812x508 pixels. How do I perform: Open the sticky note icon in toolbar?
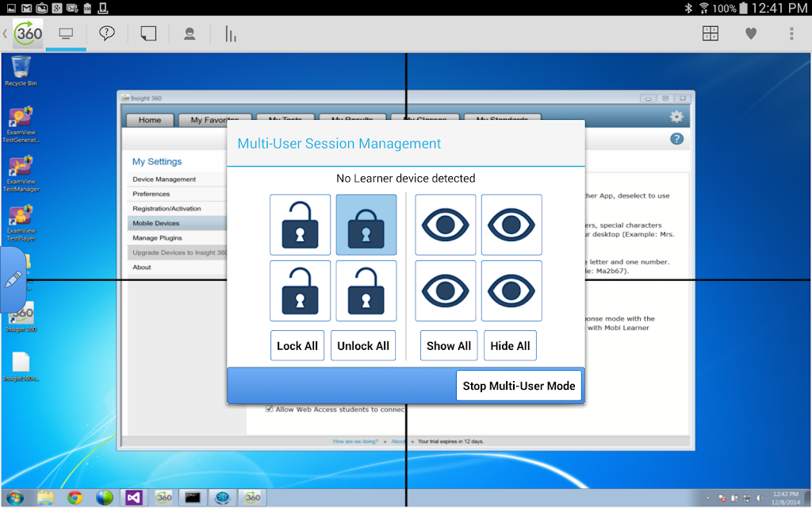148,33
